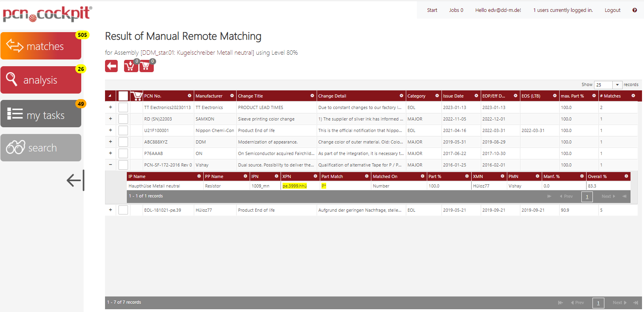Image resolution: width=644 pixels, height=312 pixels.
Task: Expand the EOL-181021-pe.39 row
Action: (111, 210)
